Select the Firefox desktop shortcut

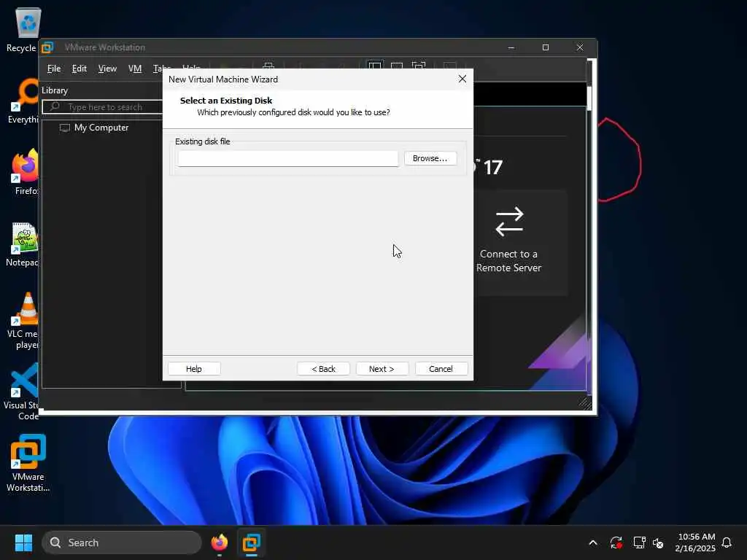point(24,172)
